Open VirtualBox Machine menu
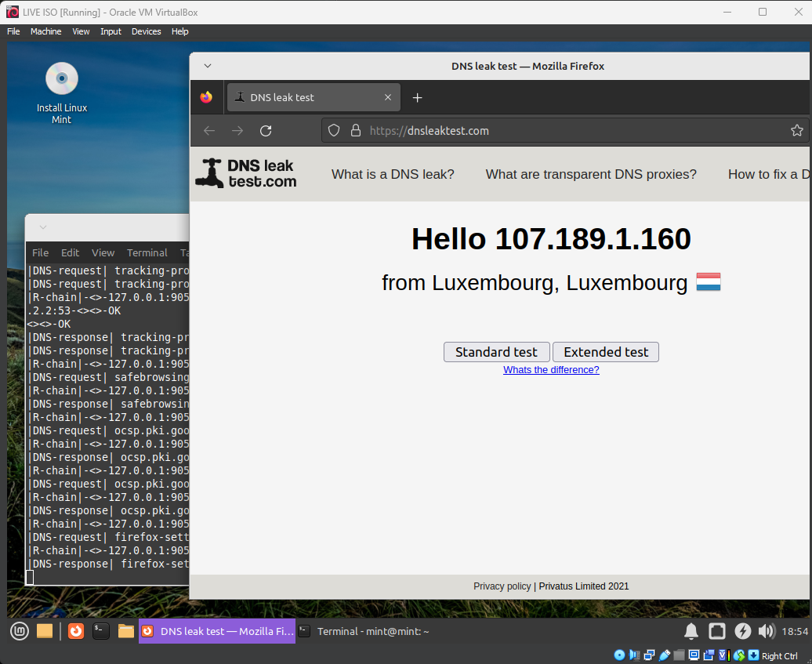 [x=45, y=31]
